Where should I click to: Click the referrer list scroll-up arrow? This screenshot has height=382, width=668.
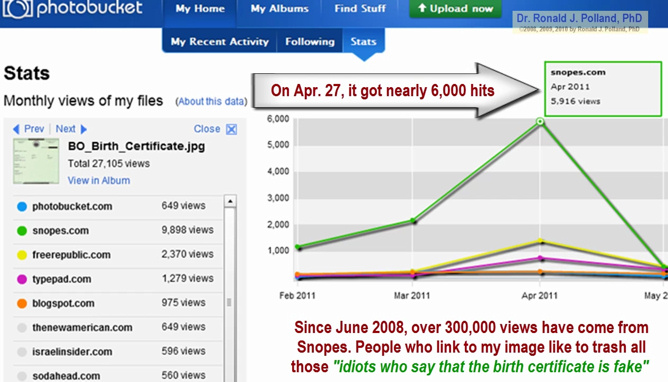click(230, 201)
